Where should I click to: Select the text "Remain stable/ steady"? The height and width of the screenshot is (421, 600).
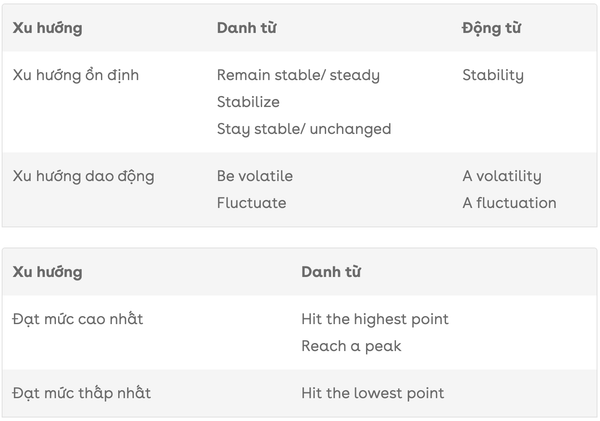tap(298, 75)
